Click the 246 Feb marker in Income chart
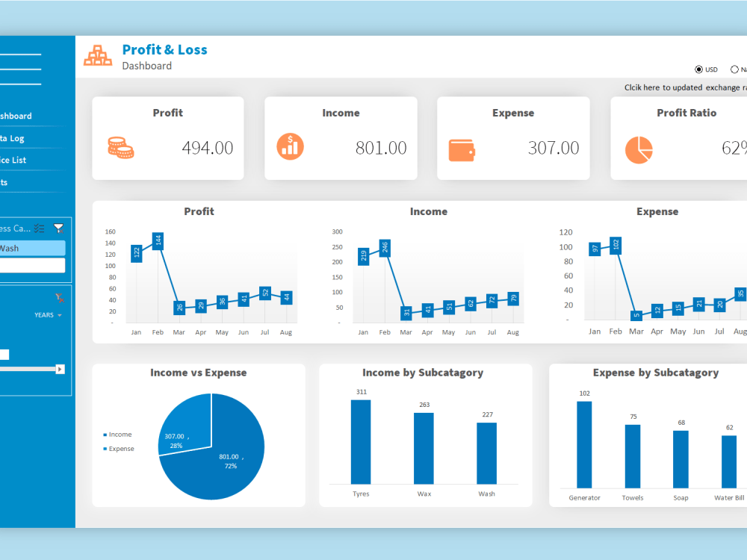The height and width of the screenshot is (560, 747). pos(385,248)
